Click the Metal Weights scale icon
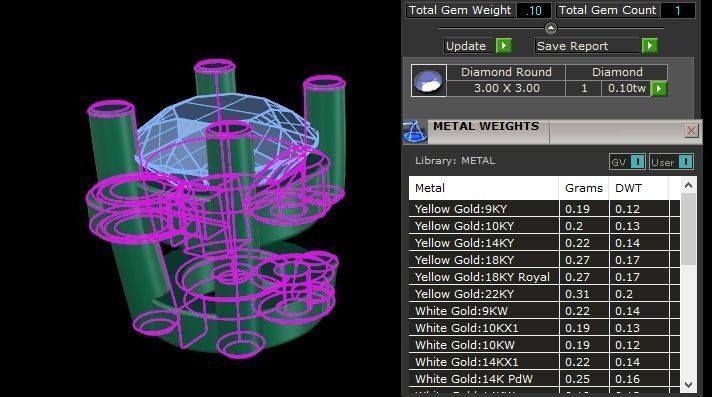712x397 pixels. click(415, 132)
